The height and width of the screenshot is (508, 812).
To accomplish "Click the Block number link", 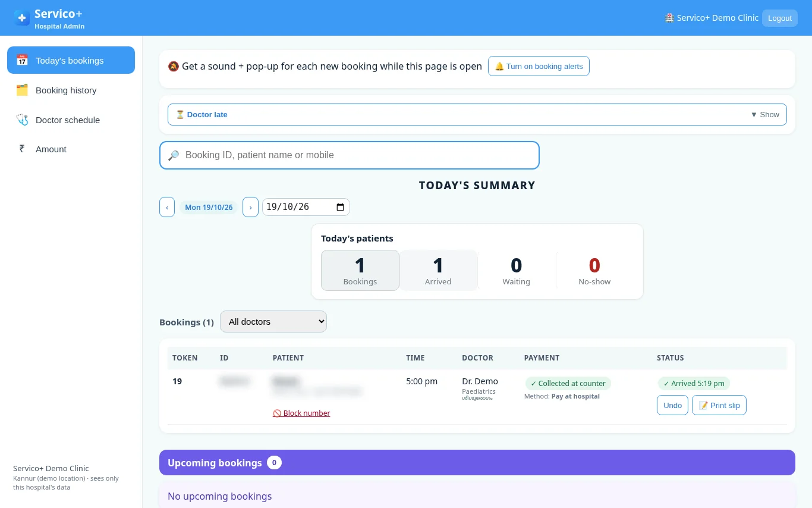I will [301, 413].
